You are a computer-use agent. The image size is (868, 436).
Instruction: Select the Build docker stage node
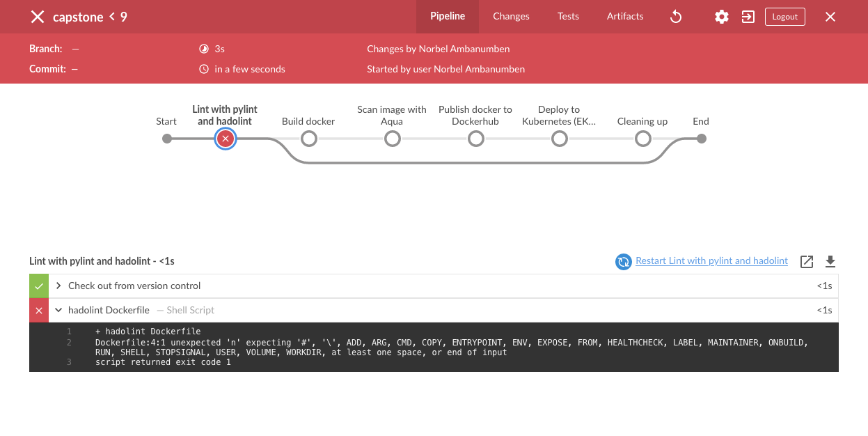click(x=309, y=139)
